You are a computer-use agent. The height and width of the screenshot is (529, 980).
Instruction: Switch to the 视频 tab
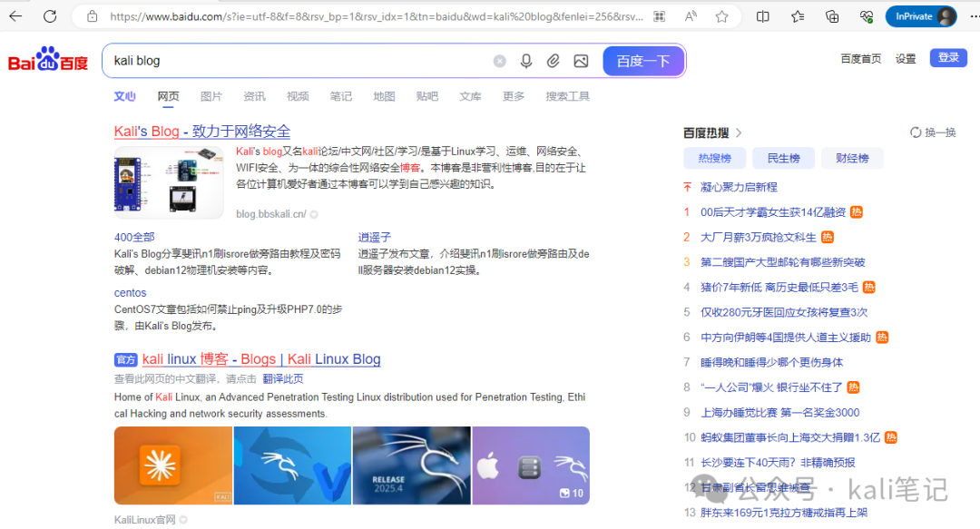coord(298,96)
